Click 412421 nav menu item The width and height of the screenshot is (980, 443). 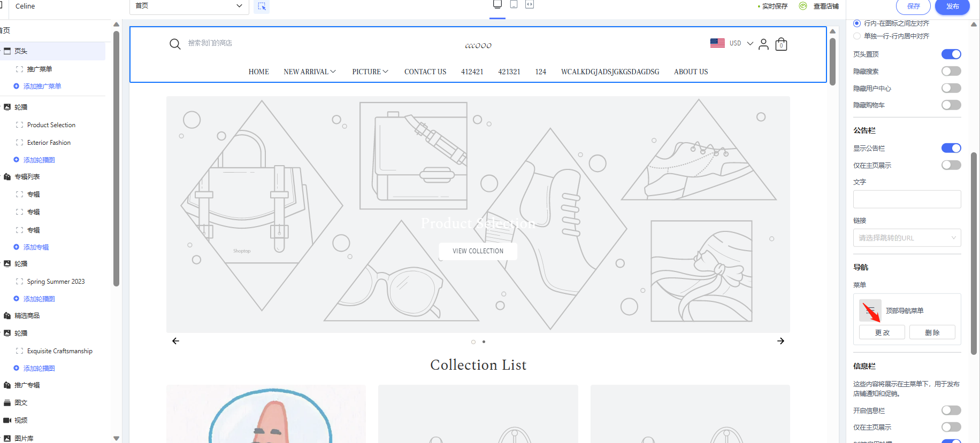tap(472, 72)
